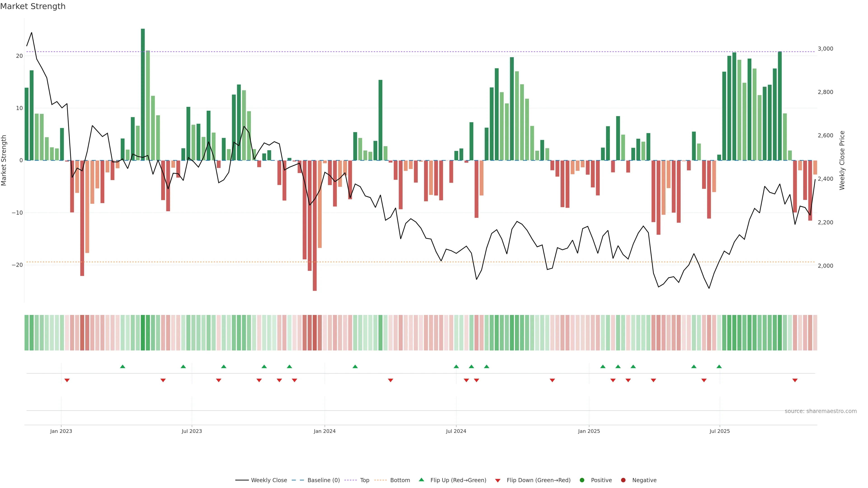Click the Market Strength chart title
Screen dimensions: 868x488
(x=33, y=6)
